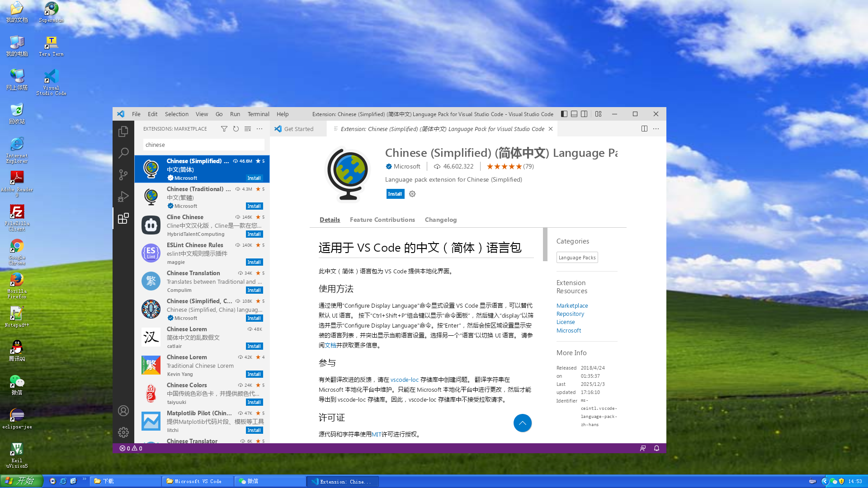Toggle the primary side bar layout button
This screenshot has width=868, height=488.
coord(564,114)
